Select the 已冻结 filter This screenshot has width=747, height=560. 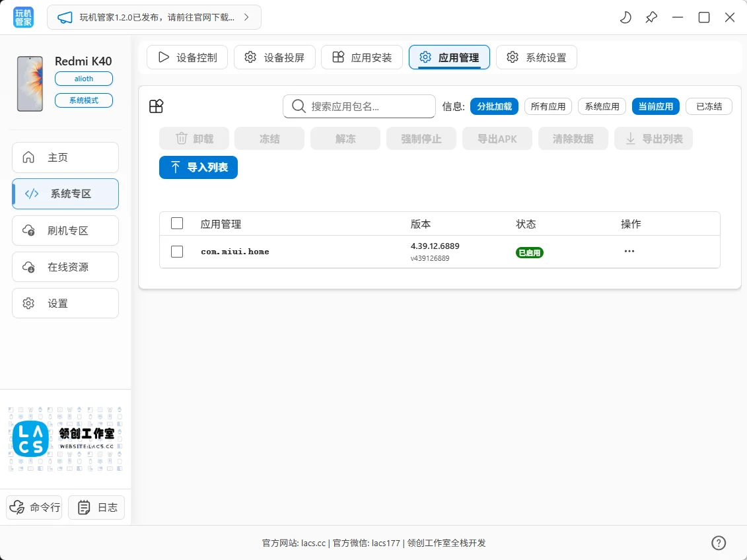[709, 106]
